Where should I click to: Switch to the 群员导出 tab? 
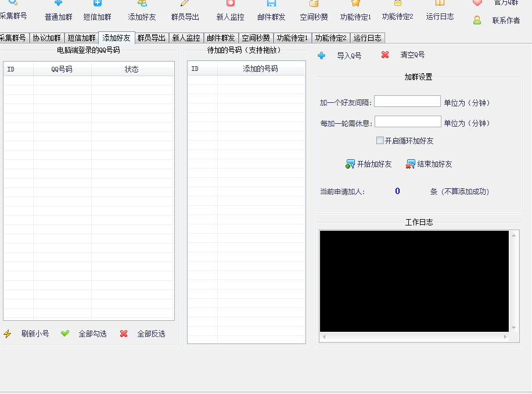(x=152, y=38)
